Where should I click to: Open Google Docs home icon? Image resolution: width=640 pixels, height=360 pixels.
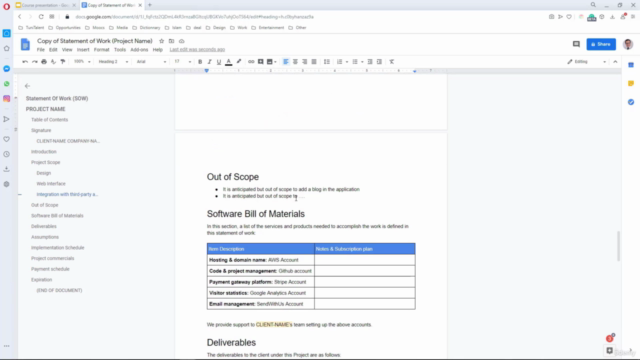[25, 44]
